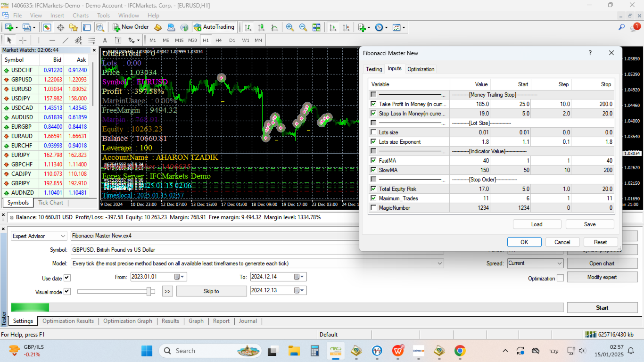Select the candlesticks chart type icon
644x362 pixels.
point(261,27)
